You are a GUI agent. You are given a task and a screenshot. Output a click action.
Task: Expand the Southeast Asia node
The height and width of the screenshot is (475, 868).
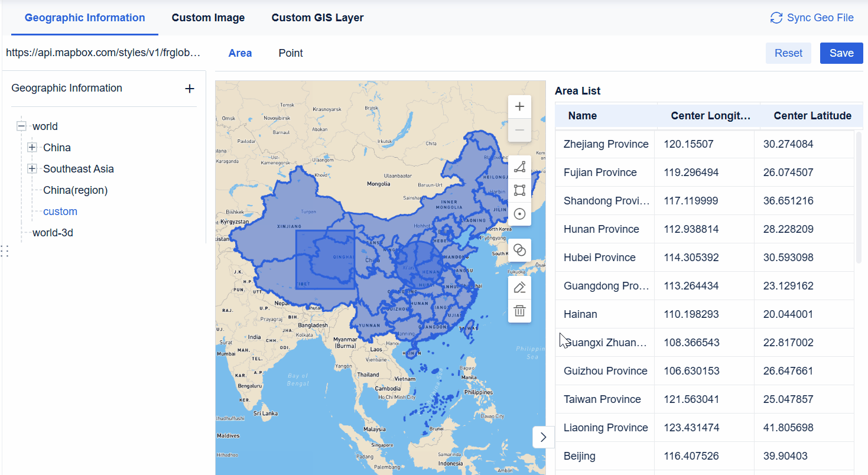tap(32, 168)
